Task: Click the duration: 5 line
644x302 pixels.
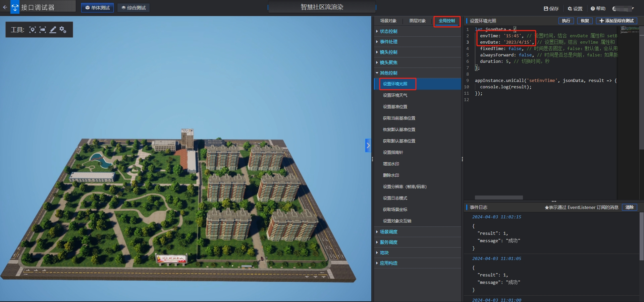Action: click(x=515, y=61)
